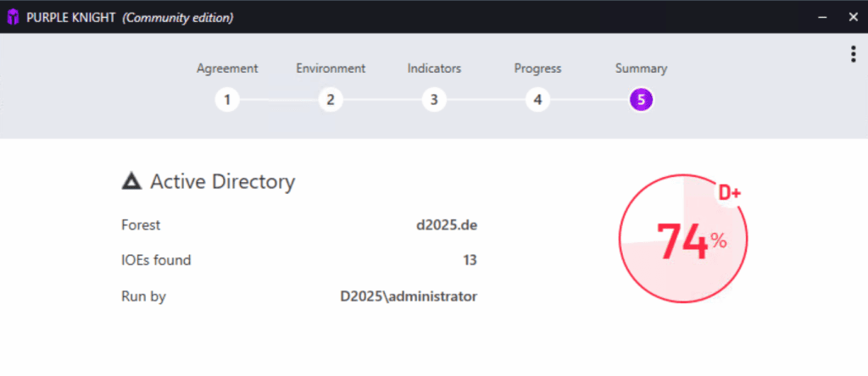Click the purple step 5 circle
The height and width of the screenshot is (376, 868).
click(641, 100)
